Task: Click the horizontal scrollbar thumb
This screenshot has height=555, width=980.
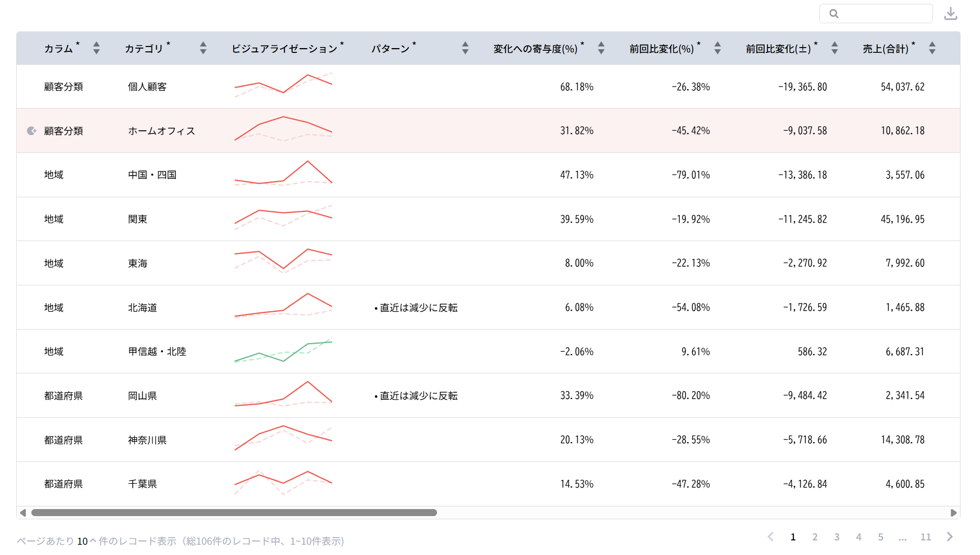Action: coord(234,512)
